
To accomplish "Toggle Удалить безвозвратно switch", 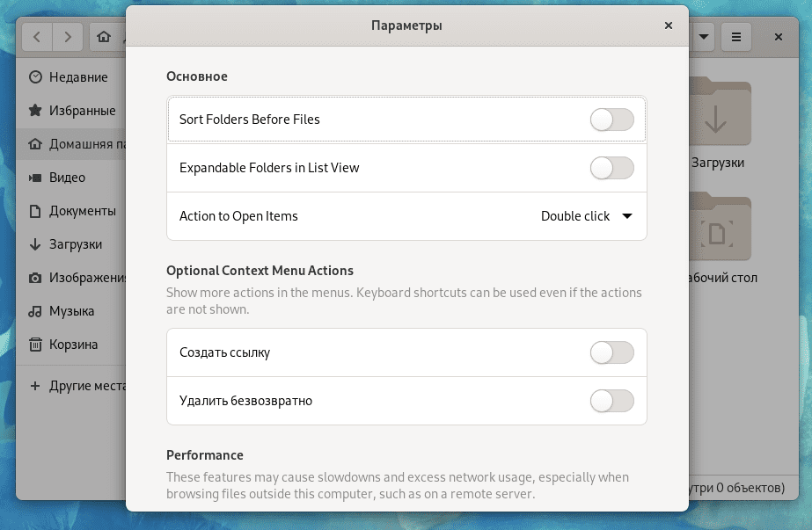I will pyautogui.click(x=611, y=401).
